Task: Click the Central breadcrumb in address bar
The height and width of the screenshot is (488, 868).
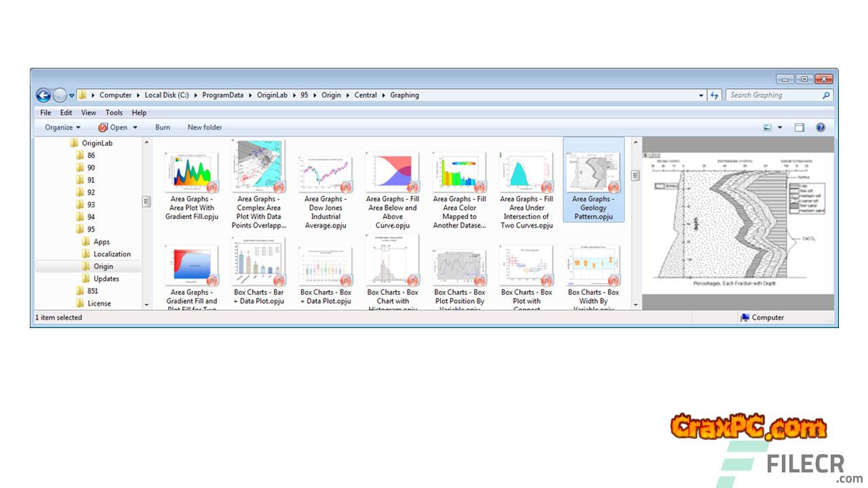Action: click(x=366, y=96)
